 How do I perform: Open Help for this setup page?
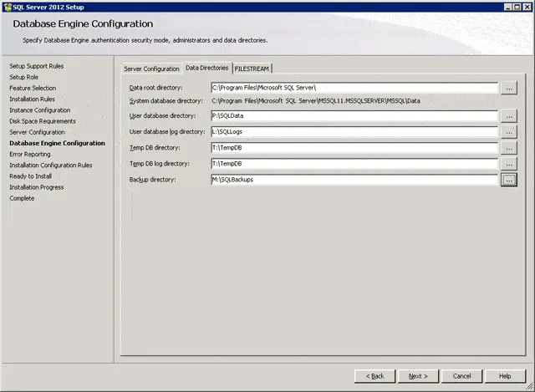pyautogui.click(x=505, y=376)
